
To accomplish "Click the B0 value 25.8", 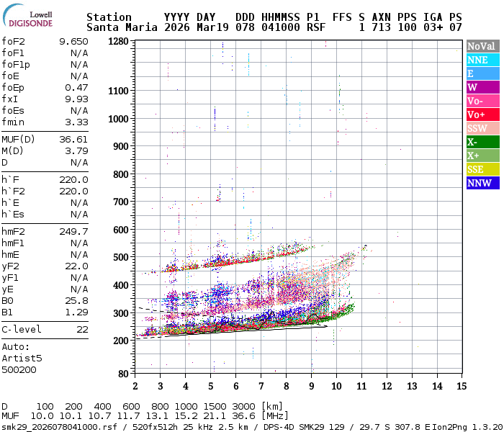I will tap(76, 300).
